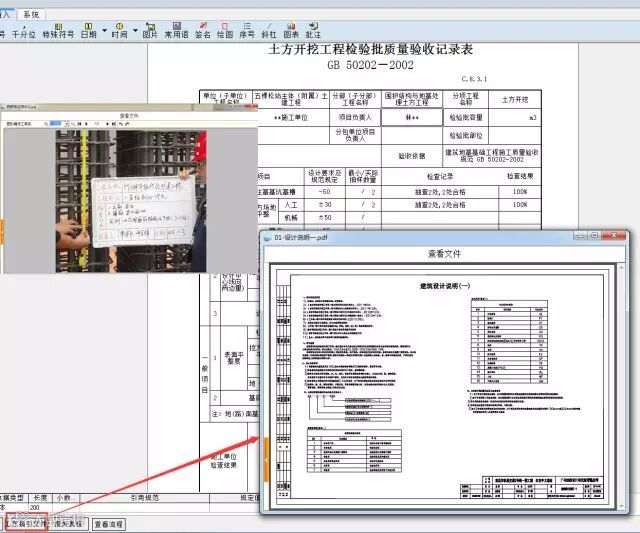Click the 检验批容量 label cell

[466, 118]
